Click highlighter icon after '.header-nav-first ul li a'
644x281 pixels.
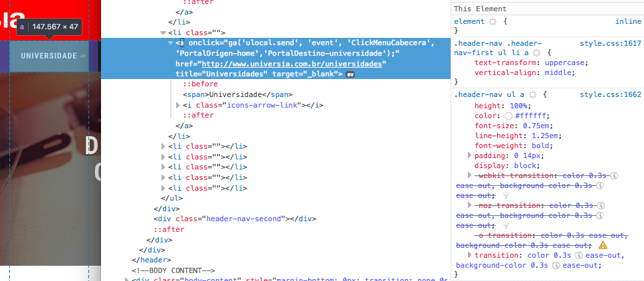pos(536,52)
